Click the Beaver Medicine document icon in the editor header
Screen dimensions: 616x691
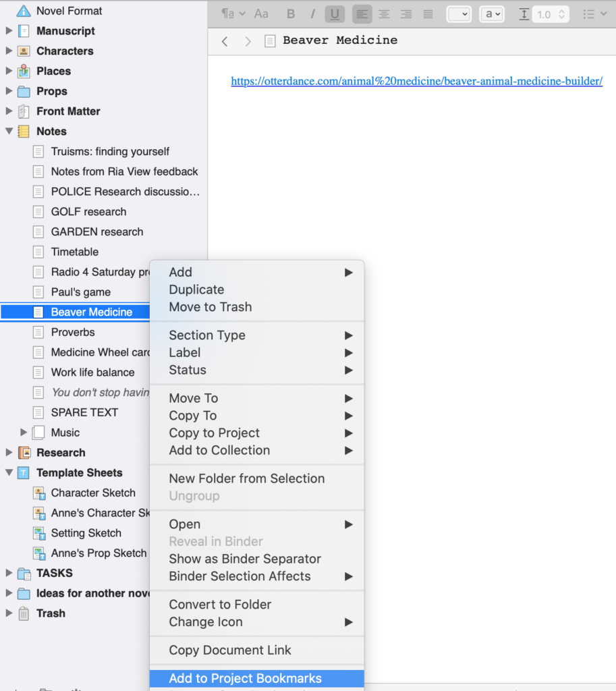click(x=270, y=40)
